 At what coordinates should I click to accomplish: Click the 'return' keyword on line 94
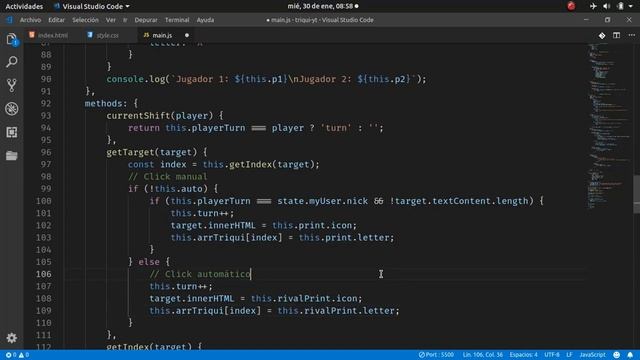click(144, 128)
